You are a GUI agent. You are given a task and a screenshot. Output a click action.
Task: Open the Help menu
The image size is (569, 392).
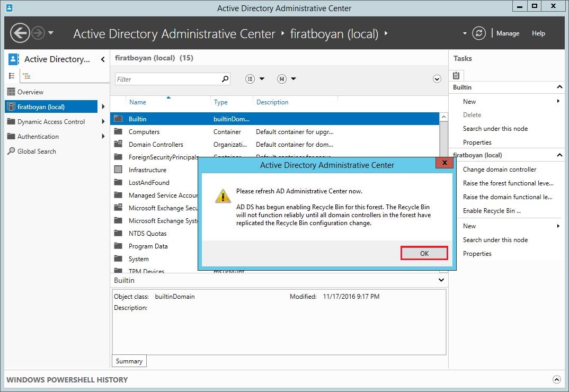point(538,33)
